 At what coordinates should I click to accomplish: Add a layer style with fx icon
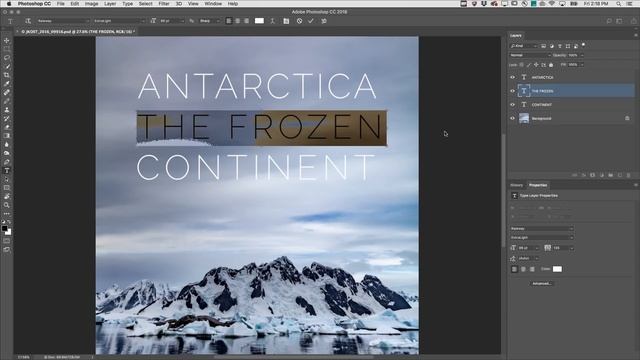click(x=584, y=175)
